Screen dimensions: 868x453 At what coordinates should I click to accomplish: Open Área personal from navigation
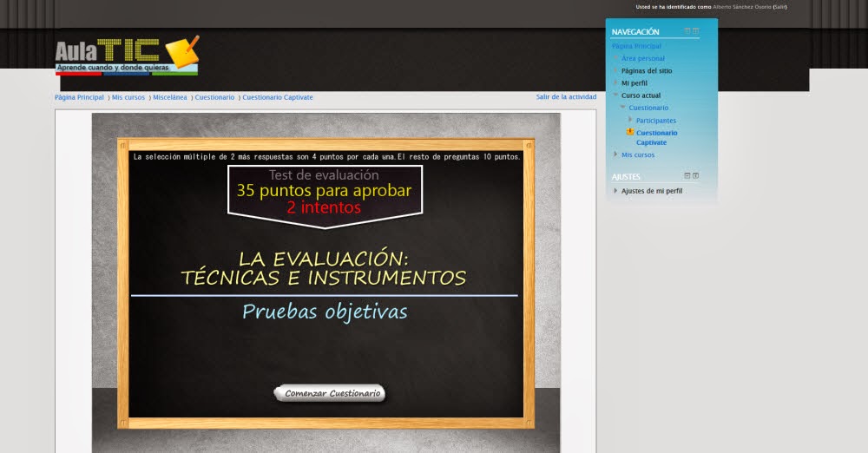(642, 59)
